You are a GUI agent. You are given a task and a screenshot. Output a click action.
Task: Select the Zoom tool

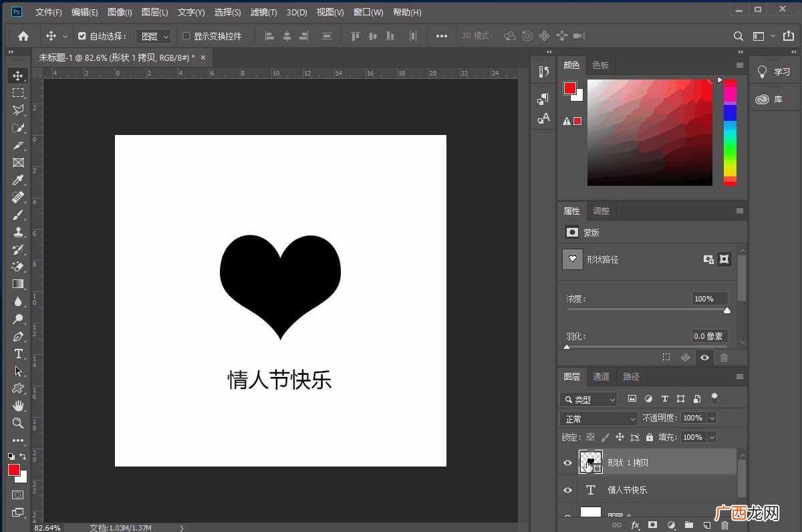pyautogui.click(x=18, y=423)
